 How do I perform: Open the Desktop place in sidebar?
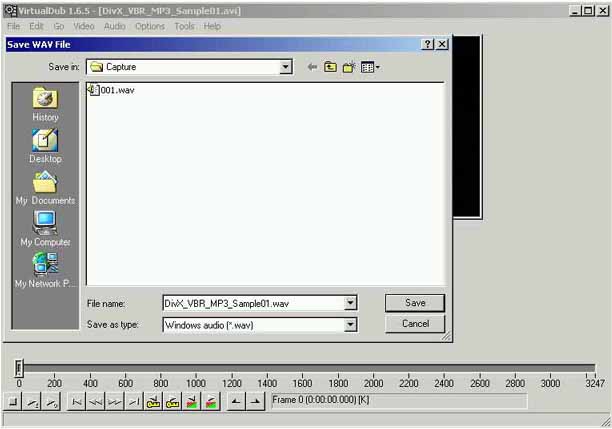45,146
